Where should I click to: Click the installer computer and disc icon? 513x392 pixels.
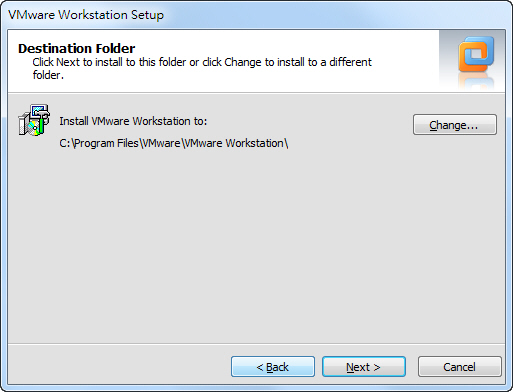tap(34, 120)
